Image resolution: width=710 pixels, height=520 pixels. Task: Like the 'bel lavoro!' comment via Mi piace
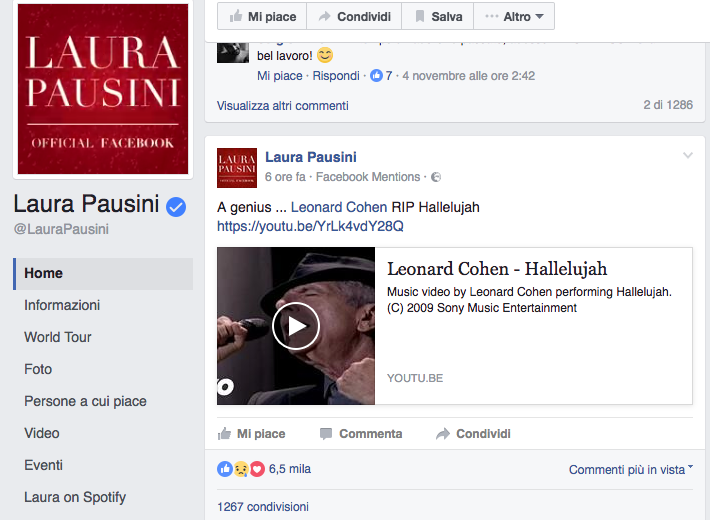(x=280, y=76)
